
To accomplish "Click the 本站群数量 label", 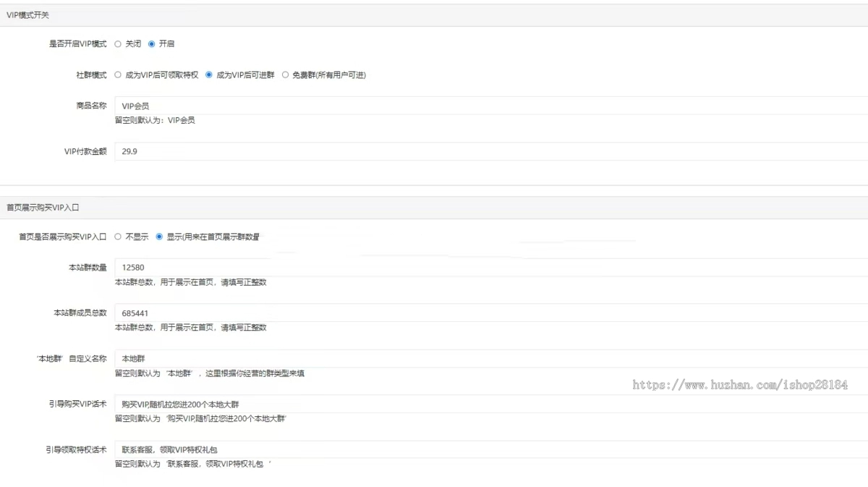I will point(88,268).
